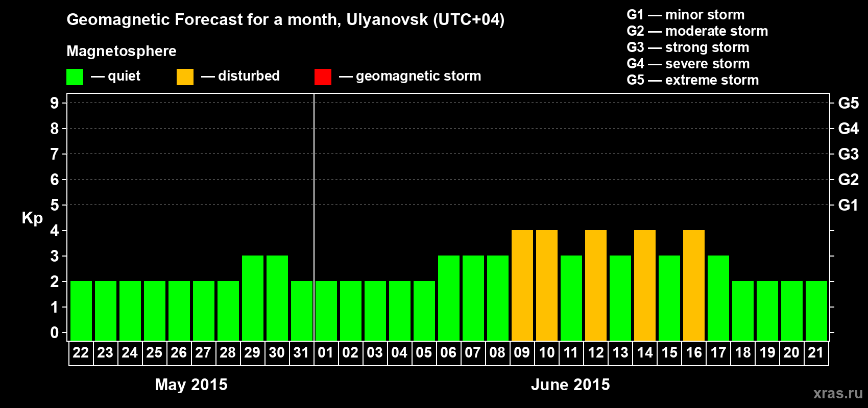Click the date label '20' on the axis

click(x=791, y=353)
